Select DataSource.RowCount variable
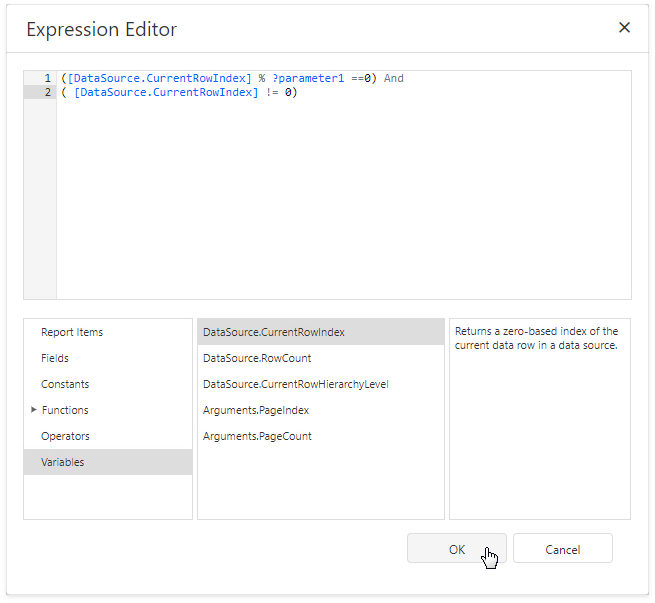655x603 pixels. click(x=321, y=358)
